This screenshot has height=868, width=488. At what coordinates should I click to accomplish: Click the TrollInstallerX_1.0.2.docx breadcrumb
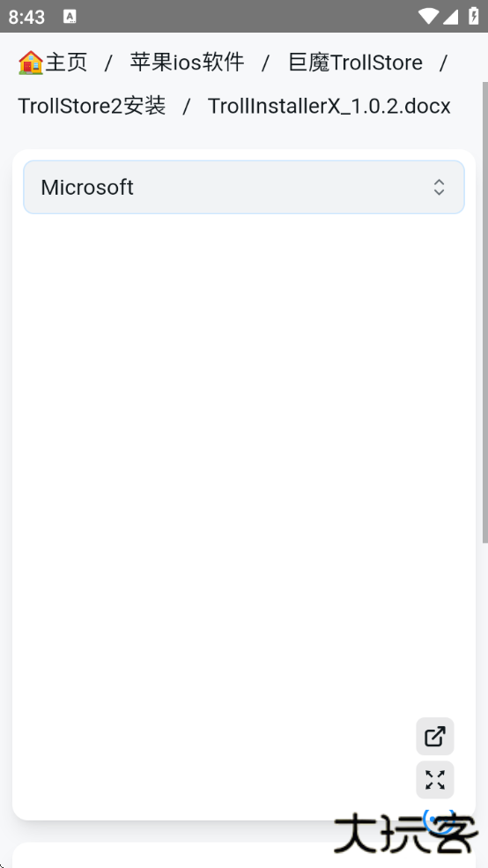coord(329,106)
